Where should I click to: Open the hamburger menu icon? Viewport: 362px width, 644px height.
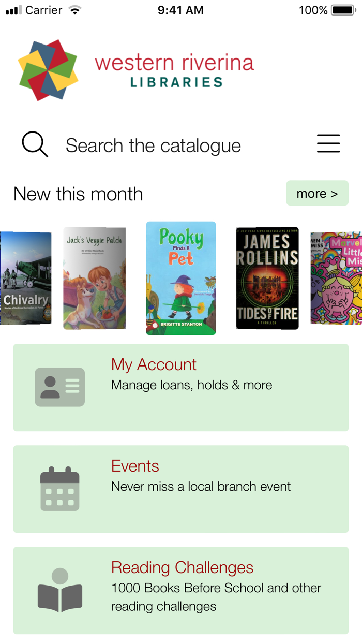coord(328,143)
